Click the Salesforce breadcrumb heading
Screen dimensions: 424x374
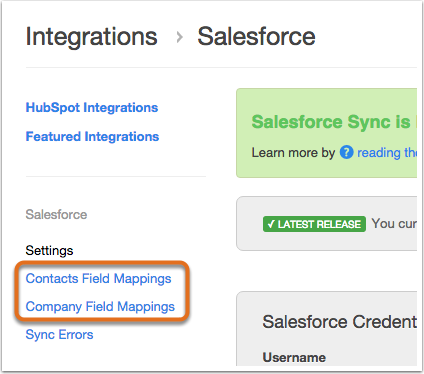click(256, 36)
